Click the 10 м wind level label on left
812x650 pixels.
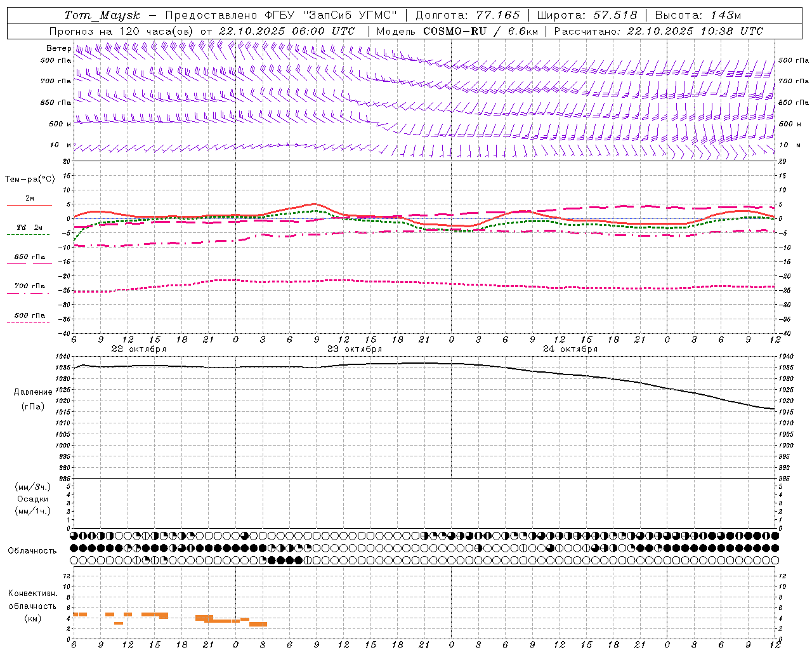[60, 145]
